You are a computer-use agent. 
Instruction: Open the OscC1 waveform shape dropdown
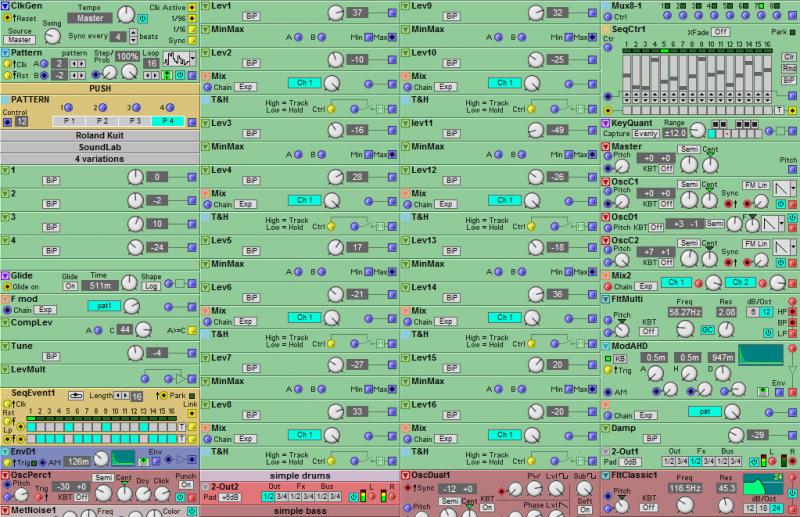click(793, 189)
